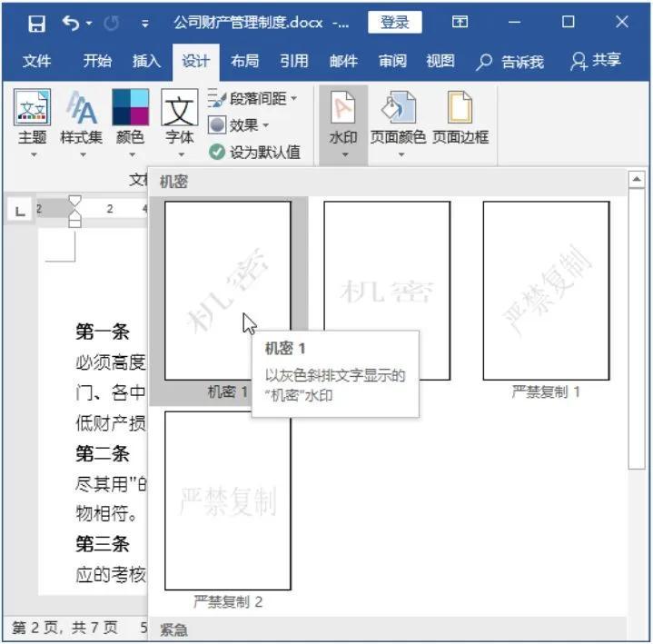Click the 水印 watermark icon

pyautogui.click(x=343, y=107)
